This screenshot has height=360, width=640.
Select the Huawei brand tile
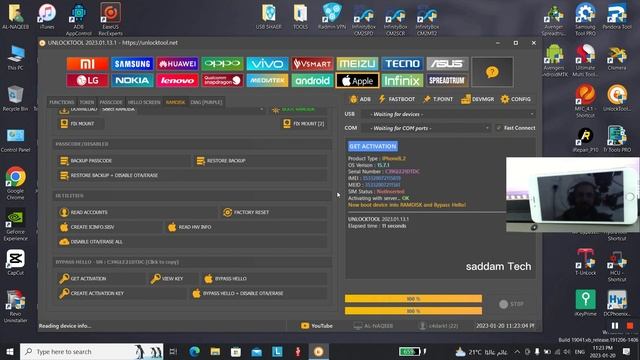click(177, 64)
